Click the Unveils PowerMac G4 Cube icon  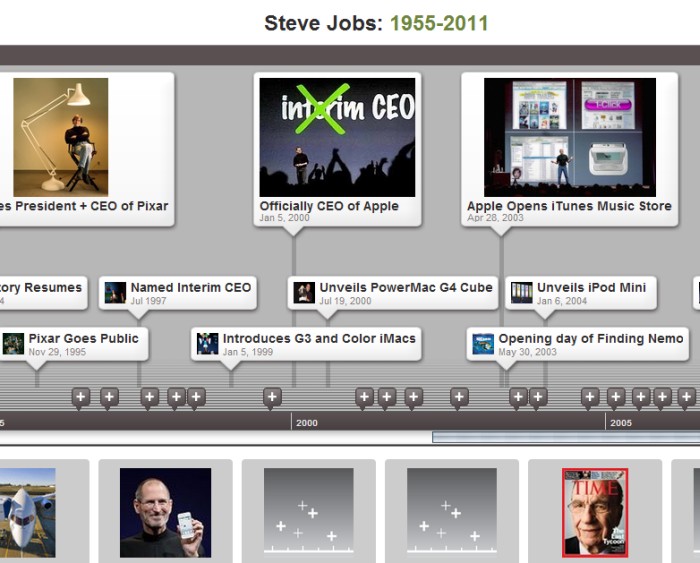tap(304, 293)
